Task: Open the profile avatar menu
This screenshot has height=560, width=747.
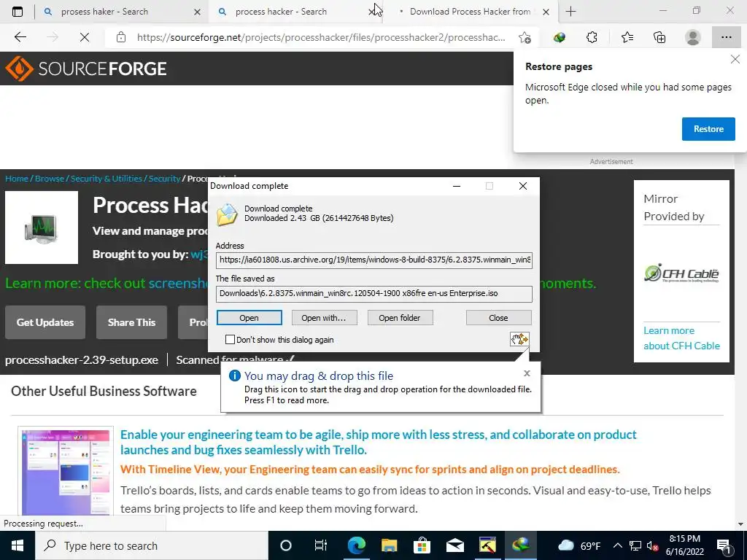Action: point(692,37)
